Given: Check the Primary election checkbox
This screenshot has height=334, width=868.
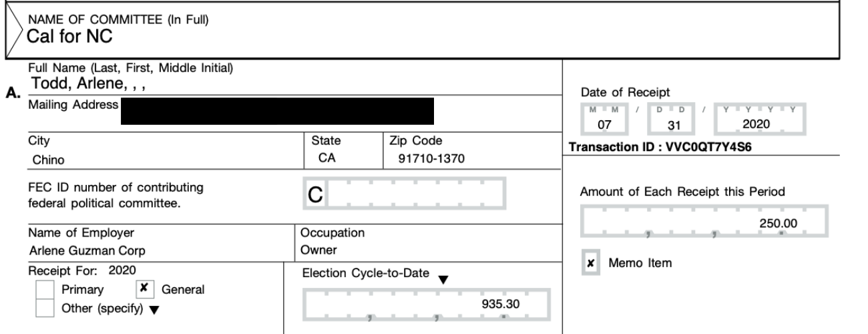Looking at the screenshot, I should (x=43, y=290).
